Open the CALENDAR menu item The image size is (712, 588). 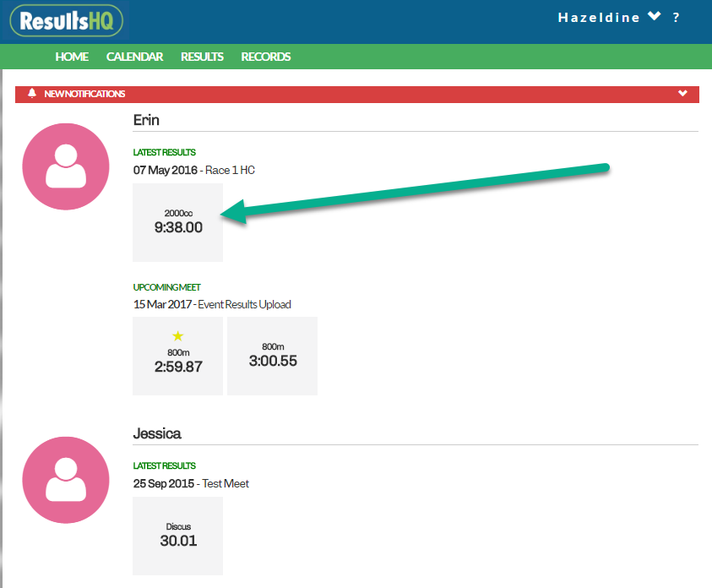134,57
